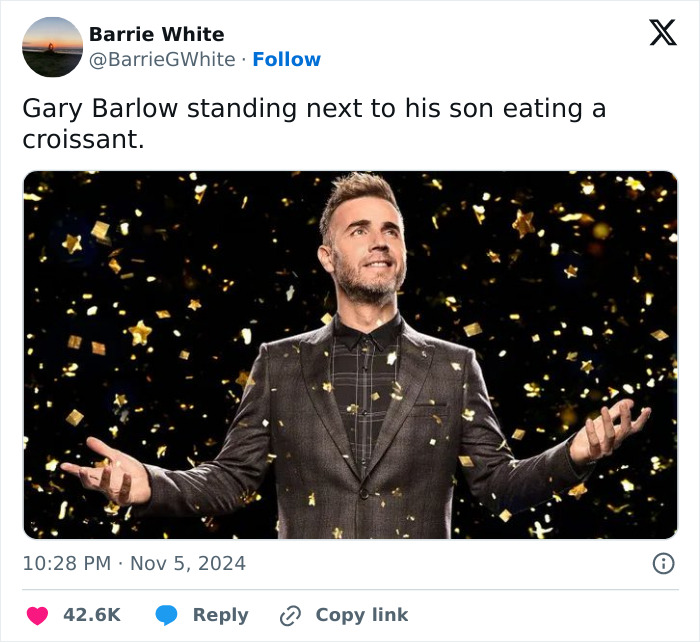The image size is (700, 642).
Task: Follow the account via the Follow link
Action: click(x=286, y=60)
